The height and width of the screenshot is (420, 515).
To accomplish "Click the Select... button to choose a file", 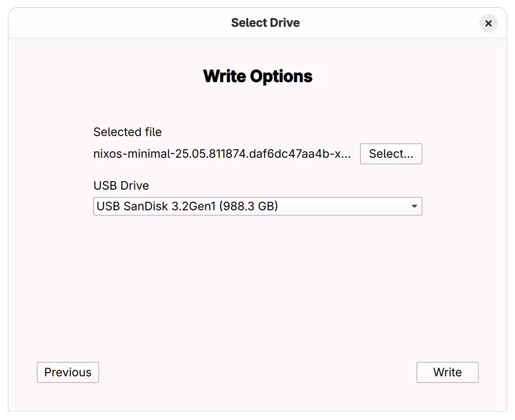I will [391, 154].
